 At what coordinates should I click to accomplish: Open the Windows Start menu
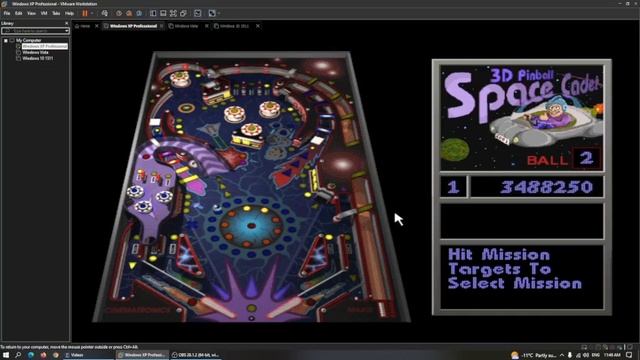click(6, 355)
